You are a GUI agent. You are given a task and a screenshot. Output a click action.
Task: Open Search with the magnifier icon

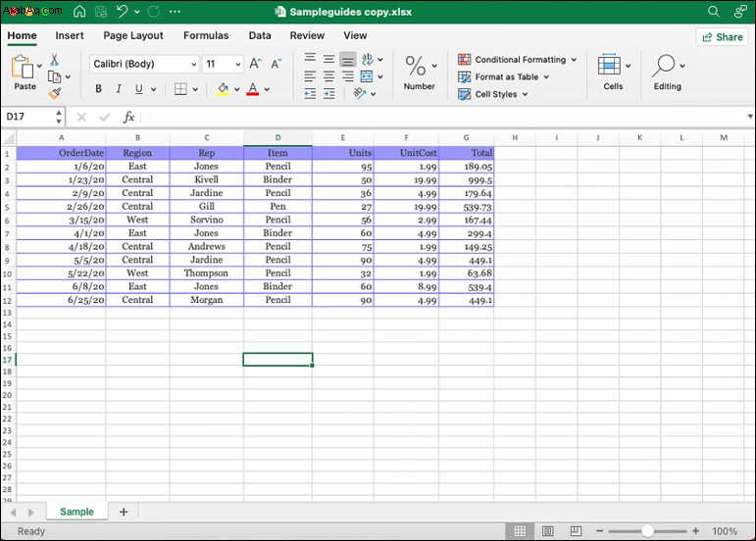(714, 11)
